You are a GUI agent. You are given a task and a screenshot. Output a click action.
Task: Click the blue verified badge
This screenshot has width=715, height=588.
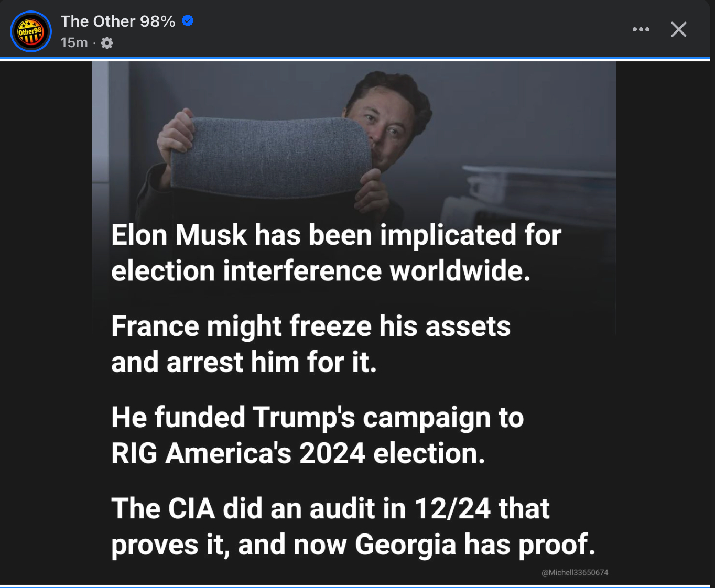pyautogui.click(x=188, y=21)
